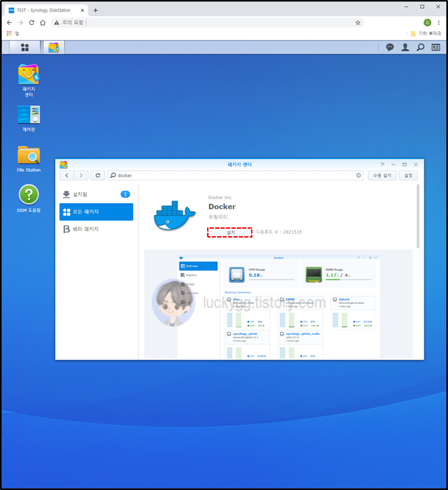This screenshot has width=448, height=490.
Task: Click the Docker screenshot preview image
Action: pos(278,304)
